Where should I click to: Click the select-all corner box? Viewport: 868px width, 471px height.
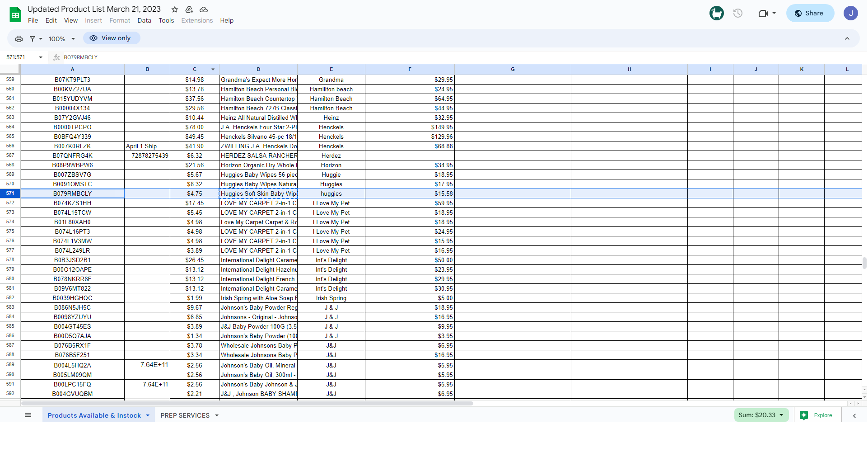click(10, 69)
